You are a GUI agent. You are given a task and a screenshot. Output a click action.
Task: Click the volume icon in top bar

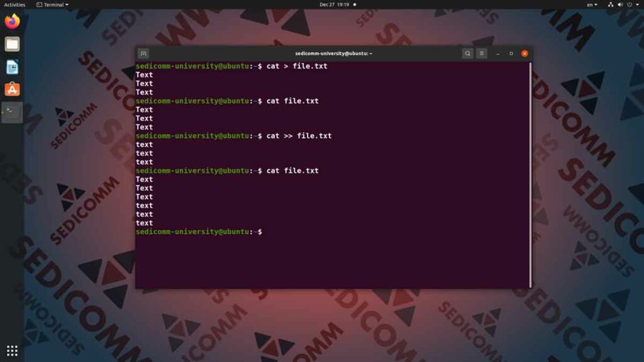[620, 4]
